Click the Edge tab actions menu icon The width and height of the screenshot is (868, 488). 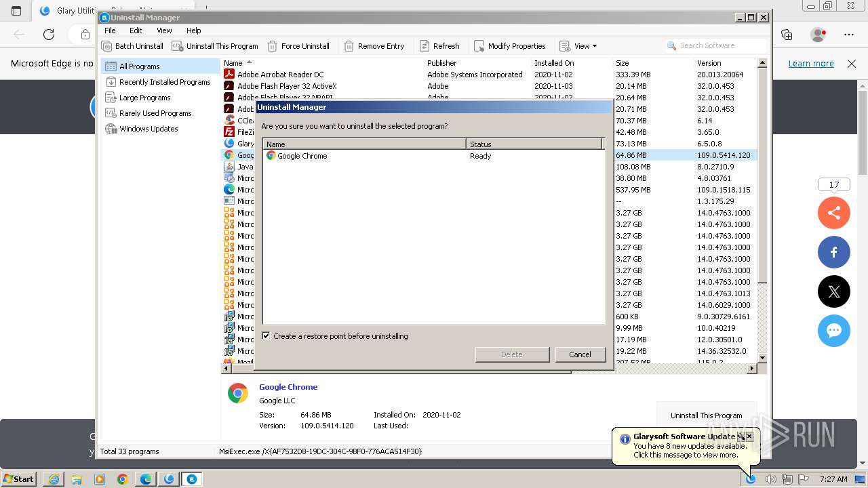16,11
